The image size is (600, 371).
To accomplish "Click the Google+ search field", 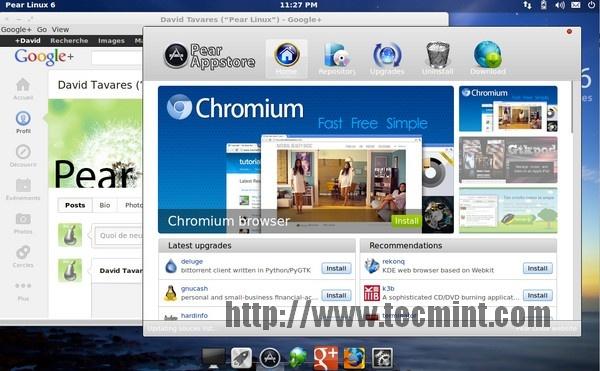I will pyautogui.click(x=117, y=58).
